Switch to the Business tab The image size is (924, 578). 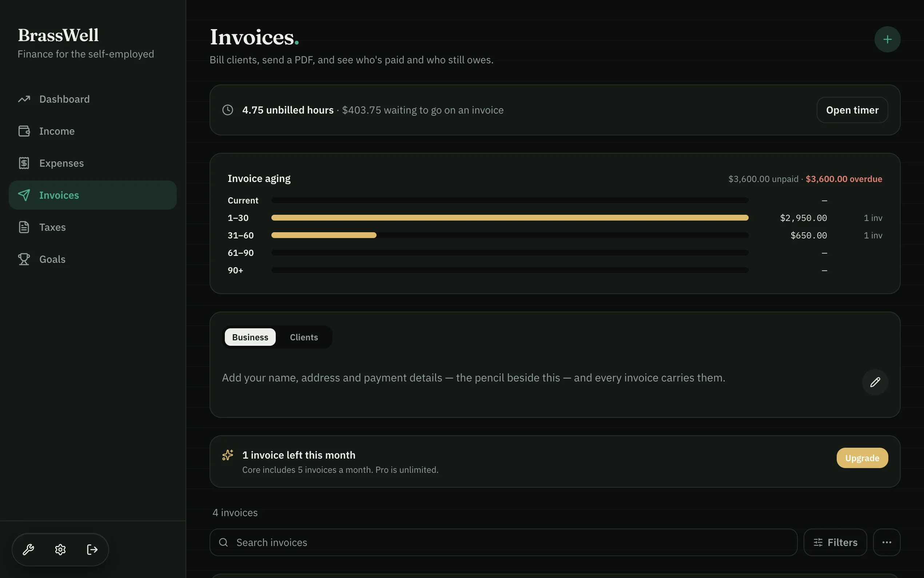coord(250,337)
